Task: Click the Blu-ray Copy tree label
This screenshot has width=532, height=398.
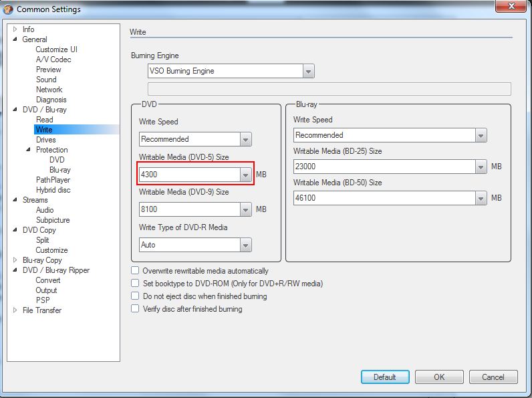Action: point(42,260)
